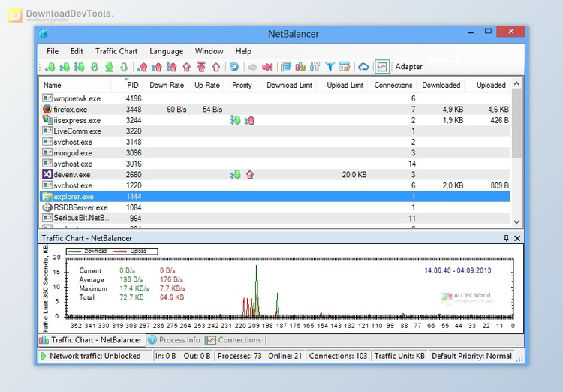The width and height of the screenshot is (563, 392).
Task: Open settings via wrench tools icon
Action: (x=315, y=67)
